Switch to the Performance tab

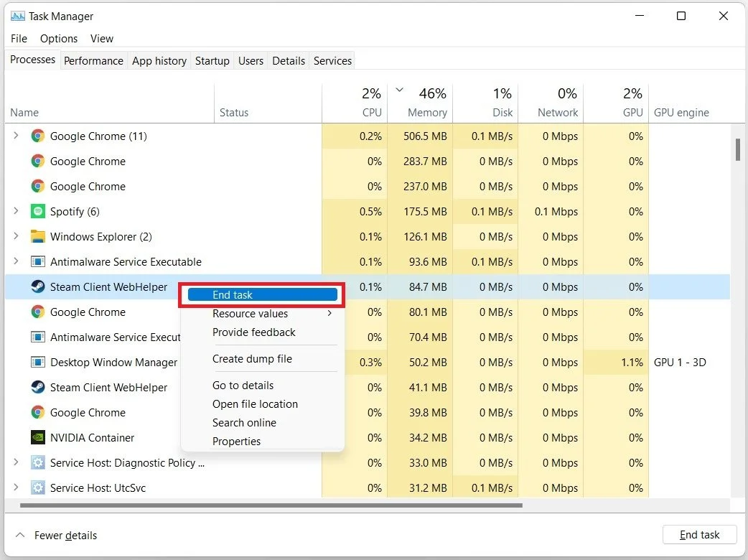click(x=93, y=60)
